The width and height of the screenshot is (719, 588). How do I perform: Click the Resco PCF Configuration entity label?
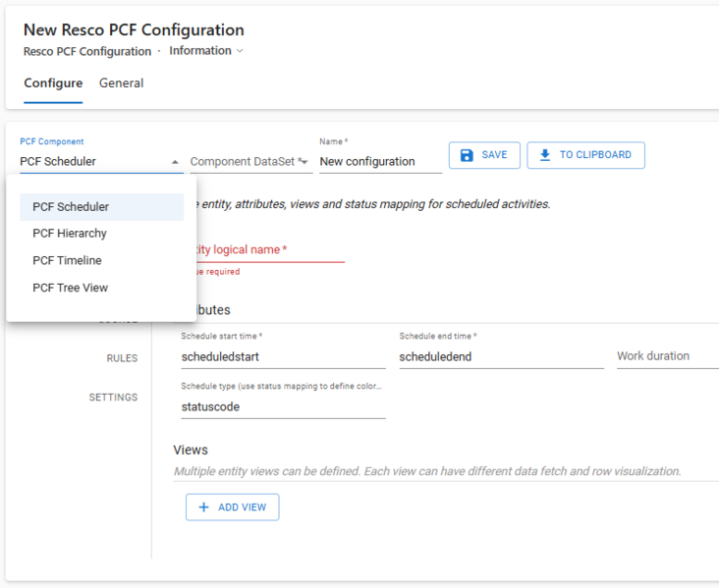(87, 51)
